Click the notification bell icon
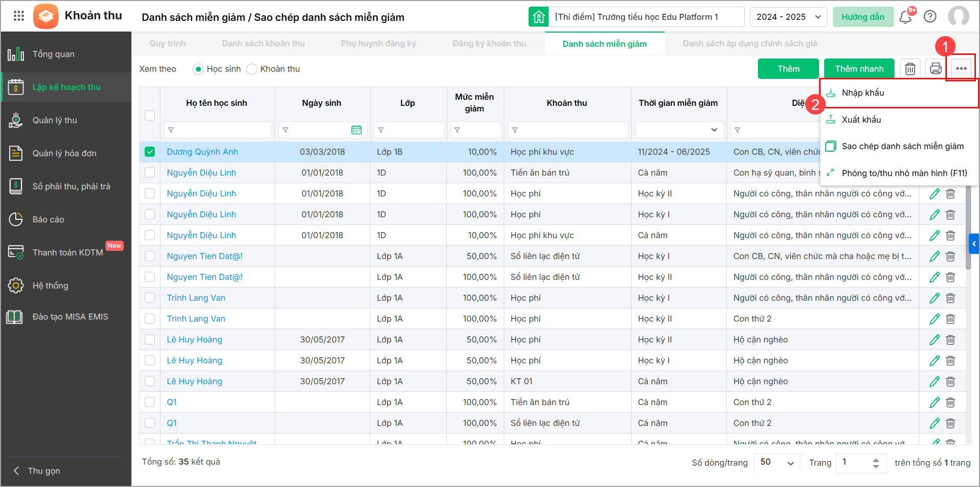This screenshot has width=980, height=487. click(x=905, y=17)
